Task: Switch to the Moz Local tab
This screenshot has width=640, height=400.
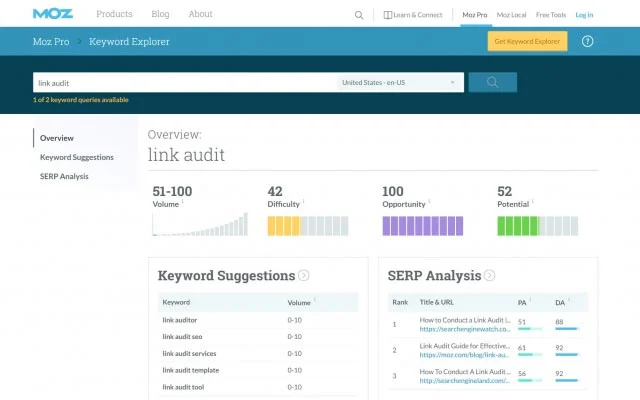Action: (511, 15)
